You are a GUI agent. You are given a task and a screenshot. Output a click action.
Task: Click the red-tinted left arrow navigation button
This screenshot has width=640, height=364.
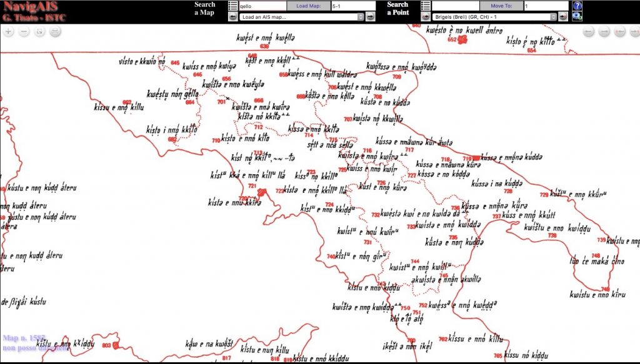619,31
